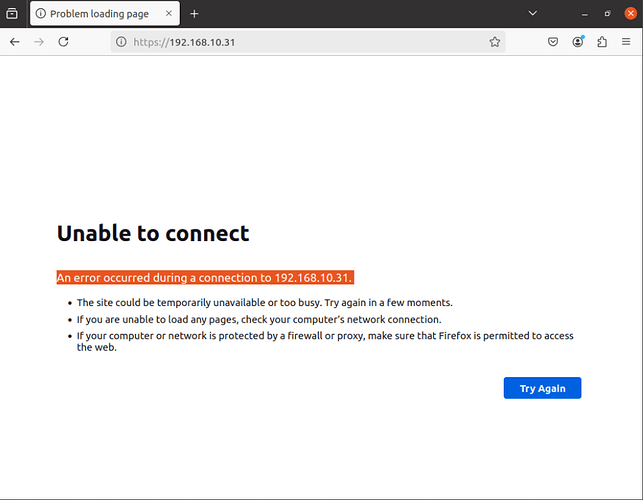Reload the current page
Screen dimensions: 643x500
64,42
